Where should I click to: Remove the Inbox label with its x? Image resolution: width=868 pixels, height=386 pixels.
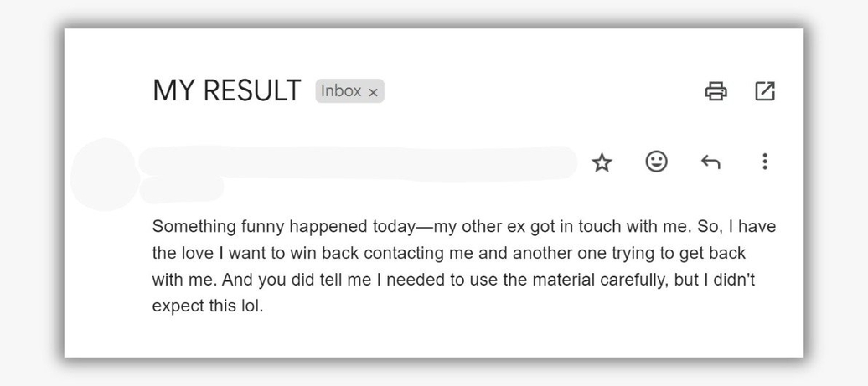tap(374, 92)
